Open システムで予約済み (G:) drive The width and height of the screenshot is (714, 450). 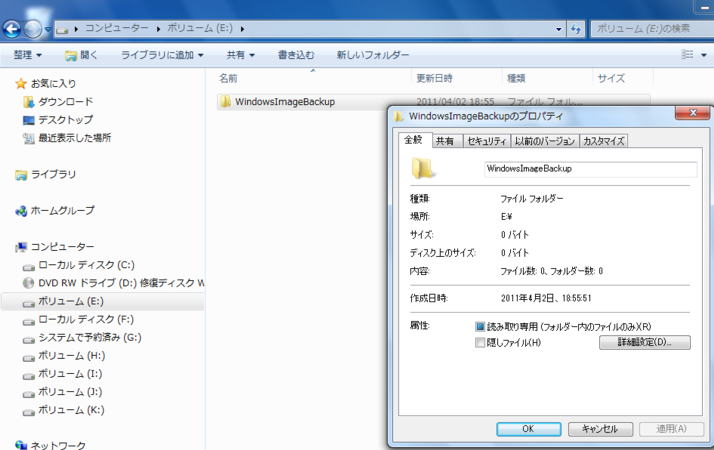pos(82,338)
